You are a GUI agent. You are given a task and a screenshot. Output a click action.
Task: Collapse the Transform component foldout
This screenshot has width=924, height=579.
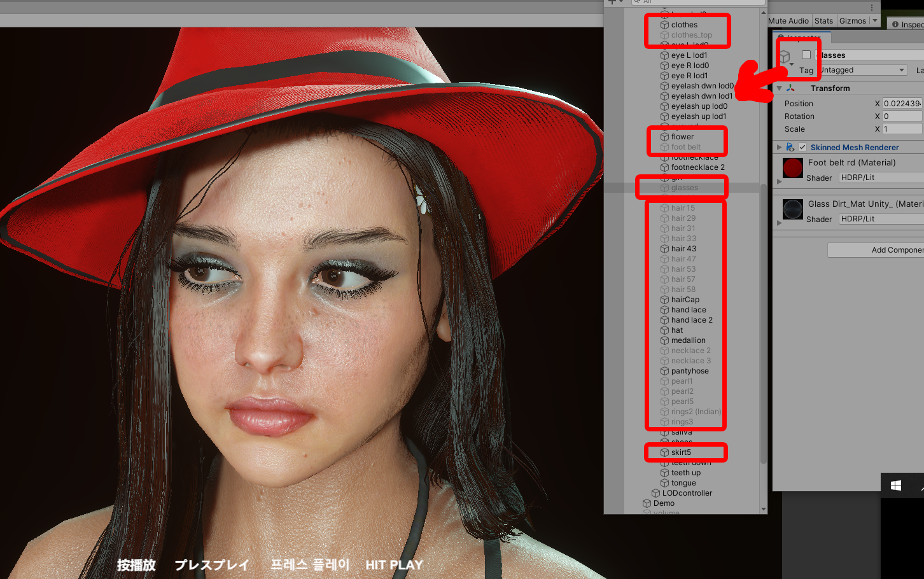(x=779, y=88)
